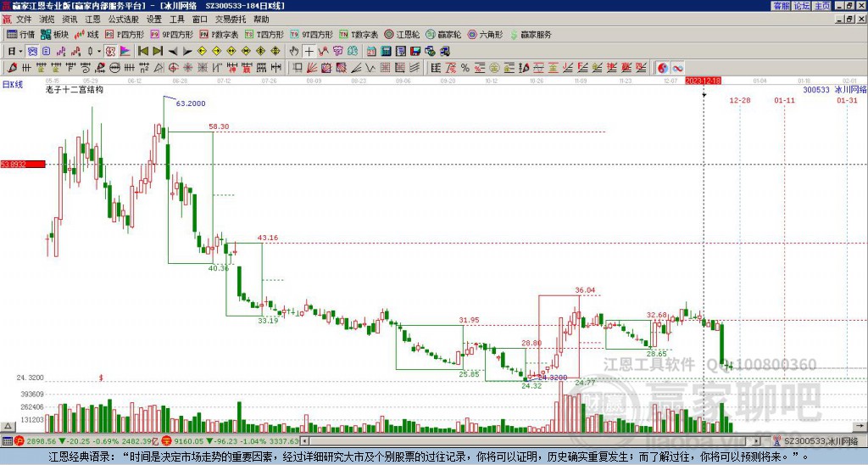
Task: Launch the 赢家轮 wheel tool
Action: click(x=443, y=34)
